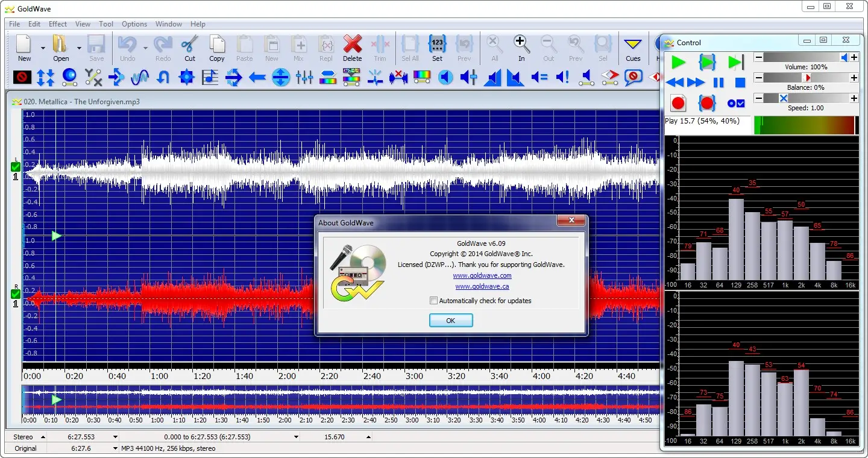
Task: Click the New file icon in toolbar
Action: (24, 44)
